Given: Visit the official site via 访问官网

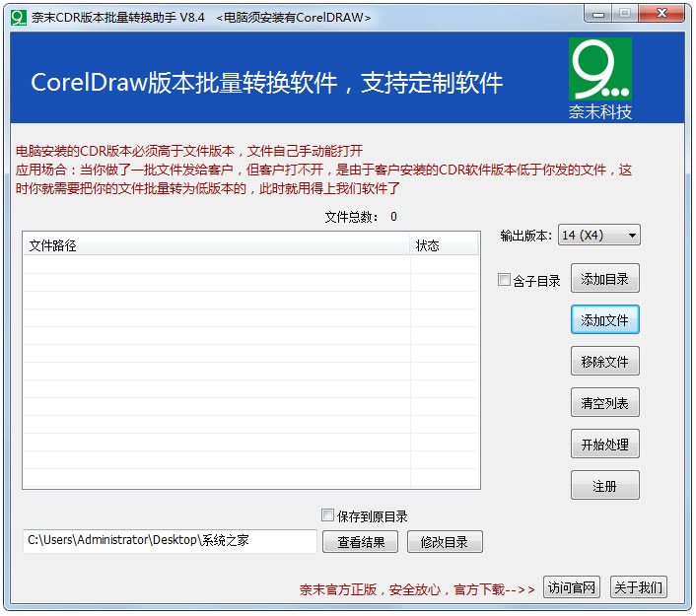Looking at the screenshot, I should coord(572,588).
